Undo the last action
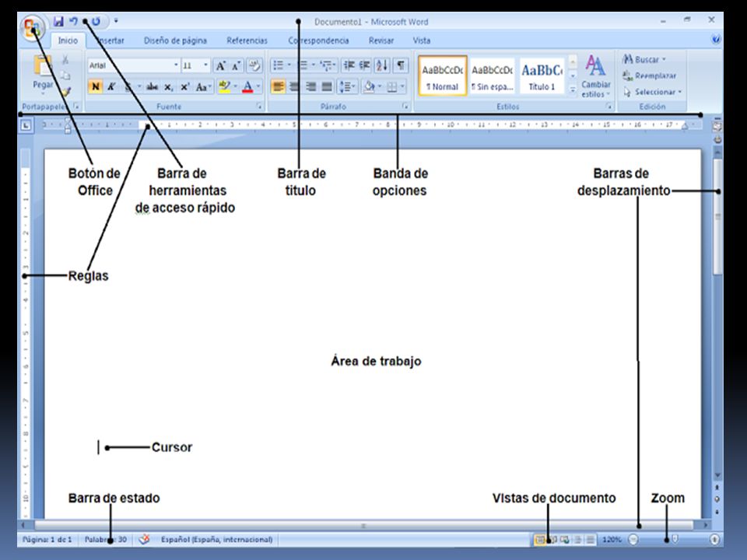Image resolution: width=747 pixels, height=560 pixels. click(x=73, y=22)
